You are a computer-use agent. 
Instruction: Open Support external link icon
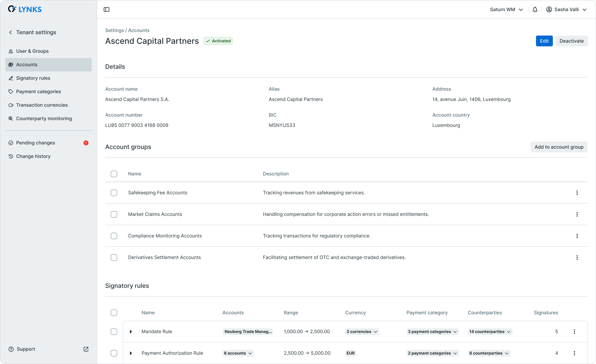point(86,349)
